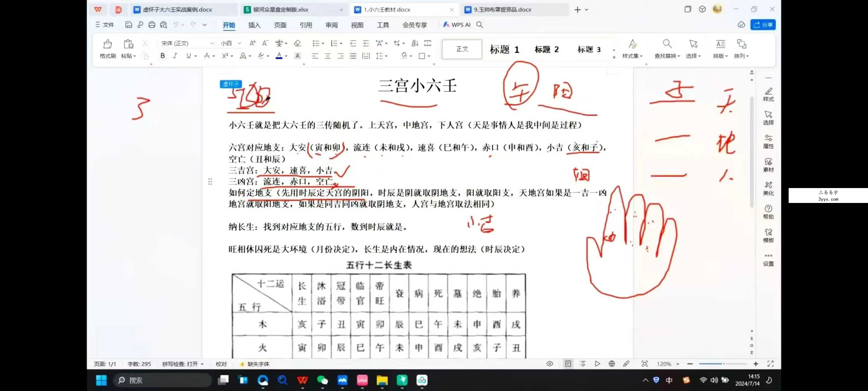The image size is (868, 391).
Task: Click the increase indent icon
Action: pos(365,43)
